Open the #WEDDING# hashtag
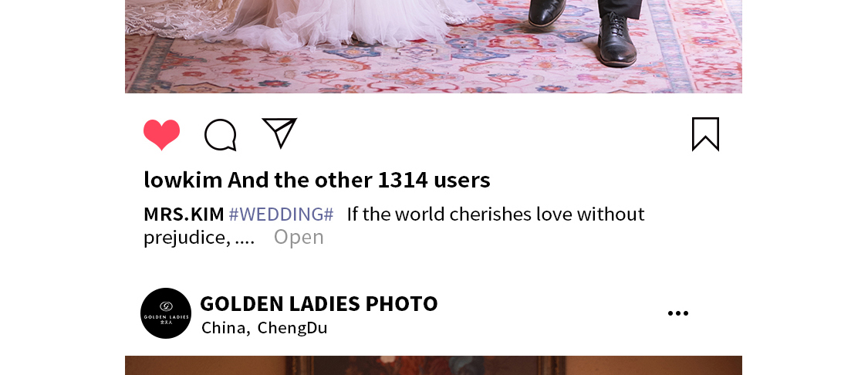The height and width of the screenshot is (375, 868). click(281, 214)
